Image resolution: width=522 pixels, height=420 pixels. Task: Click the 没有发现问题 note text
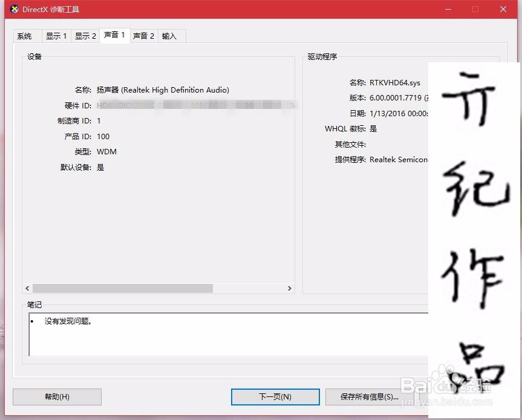[x=68, y=321]
